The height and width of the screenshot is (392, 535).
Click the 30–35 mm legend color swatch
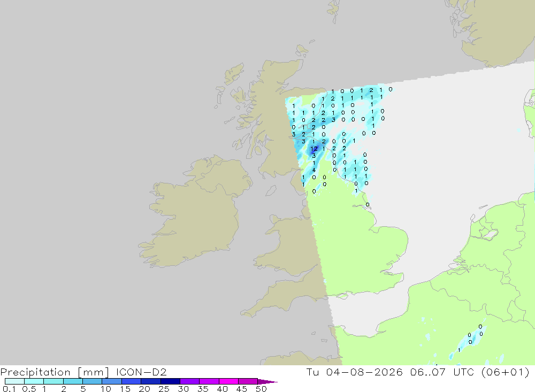tap(190, 381)
